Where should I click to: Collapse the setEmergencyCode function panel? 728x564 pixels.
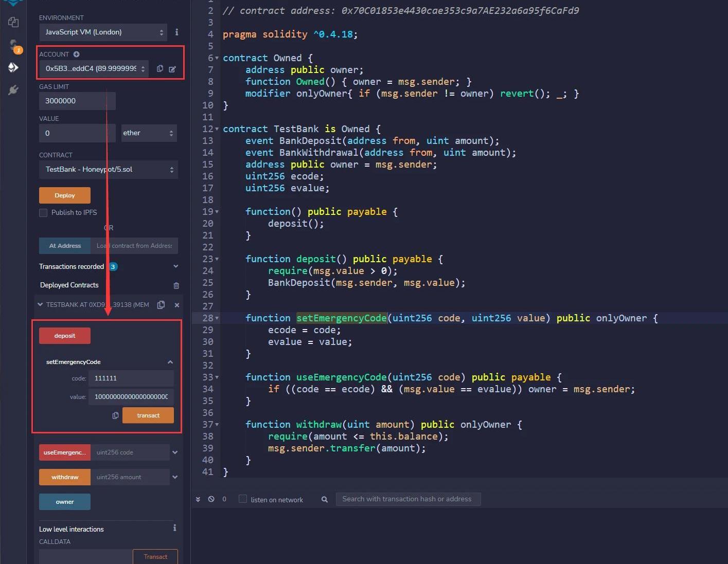click(170, 362)
